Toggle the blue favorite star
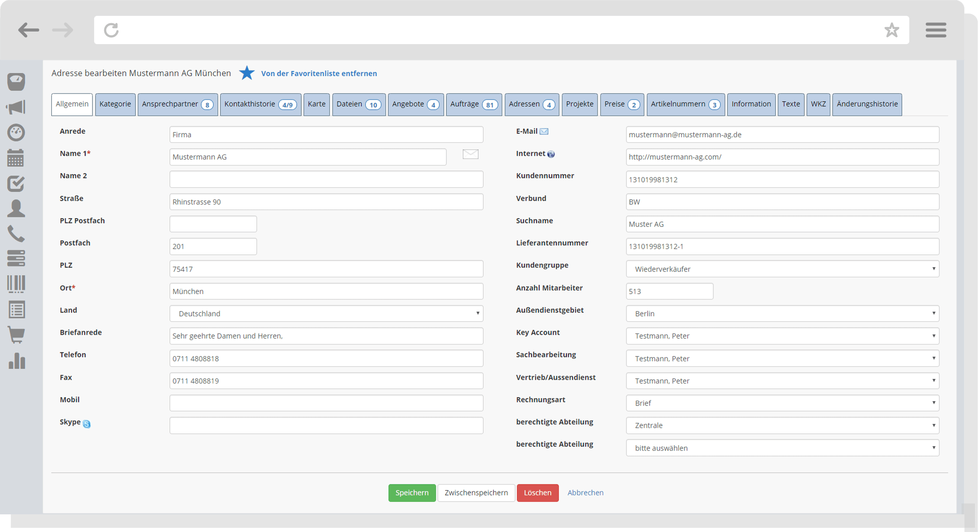Viewport: 980px width, 532px height. [247, 73]
